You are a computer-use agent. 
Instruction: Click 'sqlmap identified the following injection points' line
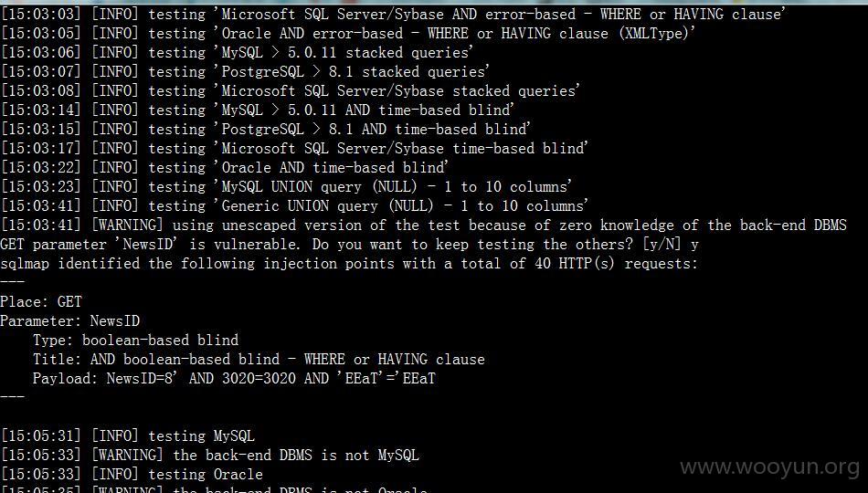point(349,263)
